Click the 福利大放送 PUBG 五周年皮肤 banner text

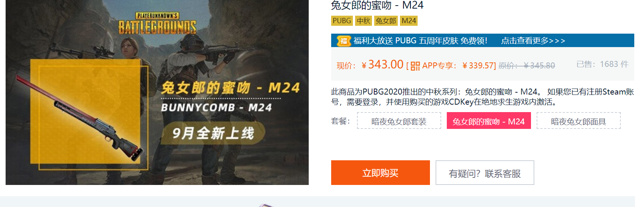[x=420, y=41]
